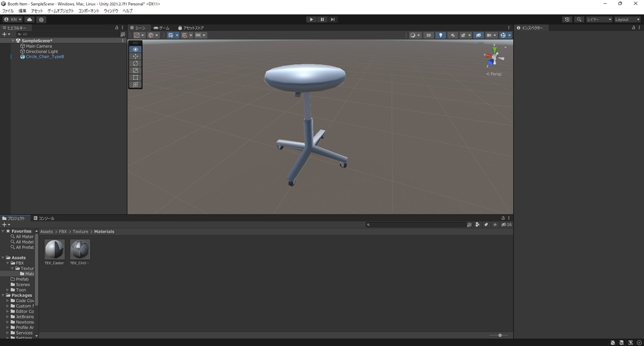This screenshot has height=346, width=644.
Task: Open the レイヤー layers dropdown
Action: point(599,20)
